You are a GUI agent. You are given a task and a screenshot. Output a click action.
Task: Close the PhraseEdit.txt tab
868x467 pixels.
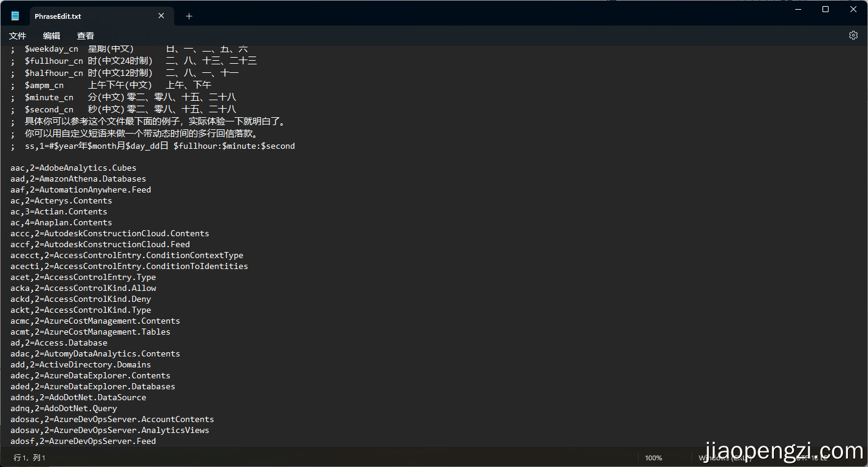click(161, 16)
